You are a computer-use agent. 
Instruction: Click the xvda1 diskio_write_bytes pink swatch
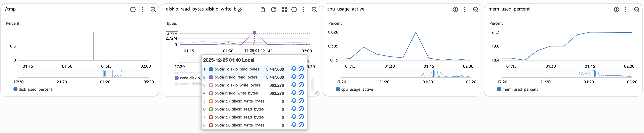211,85
